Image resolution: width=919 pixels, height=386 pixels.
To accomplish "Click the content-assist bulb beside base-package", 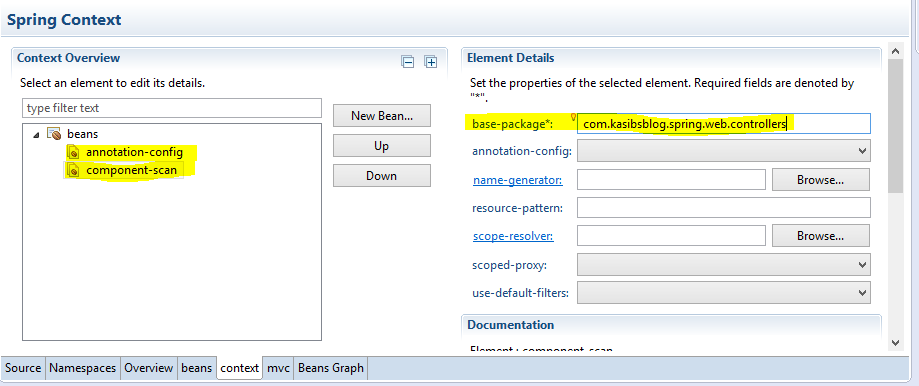I will coord(573,117).
